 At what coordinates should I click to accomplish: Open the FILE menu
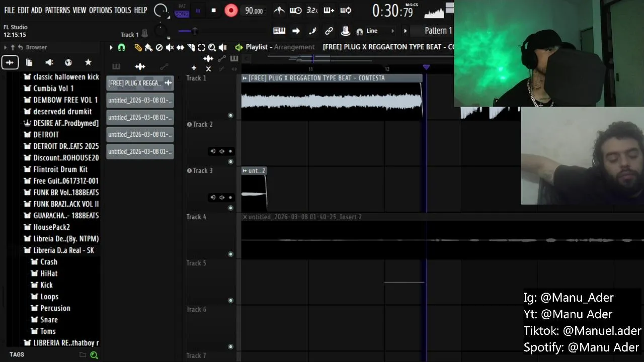coord(9,10)
